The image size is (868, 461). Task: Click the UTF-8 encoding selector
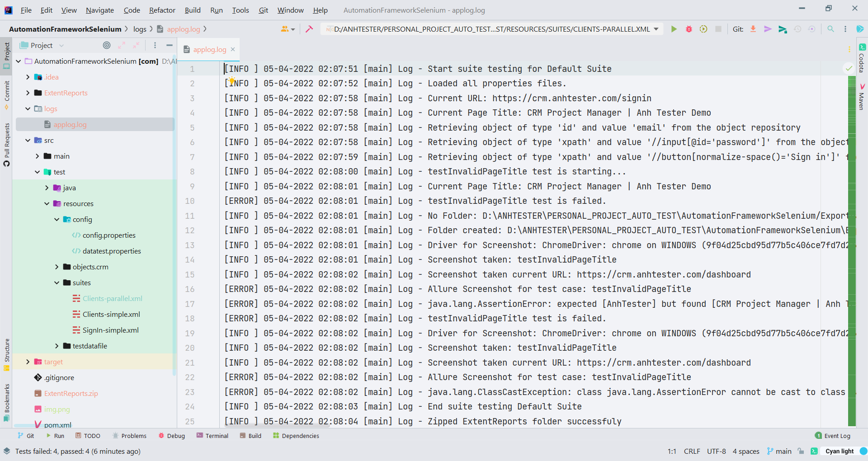[x=717, y=451]
